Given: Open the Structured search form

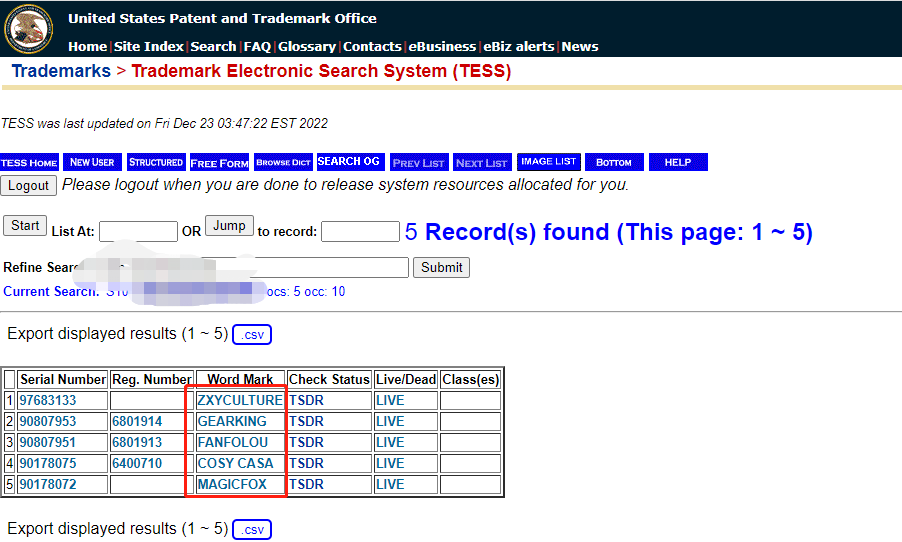Looking at the screenshot, I should 156,162.
